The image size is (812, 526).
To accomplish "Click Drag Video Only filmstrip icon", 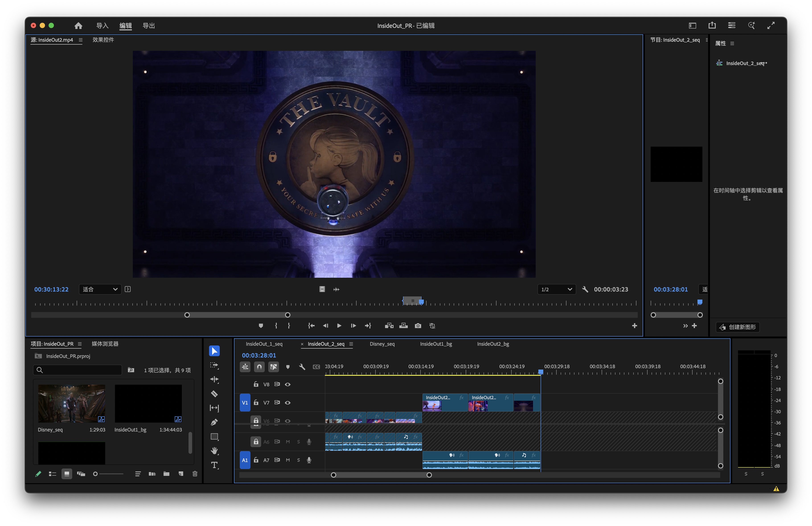I will pos(322,289).
